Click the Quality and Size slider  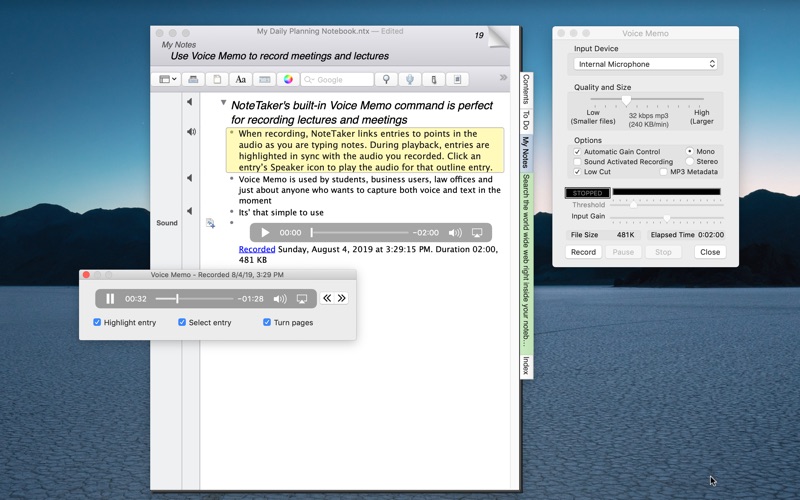tap(647, 99)
